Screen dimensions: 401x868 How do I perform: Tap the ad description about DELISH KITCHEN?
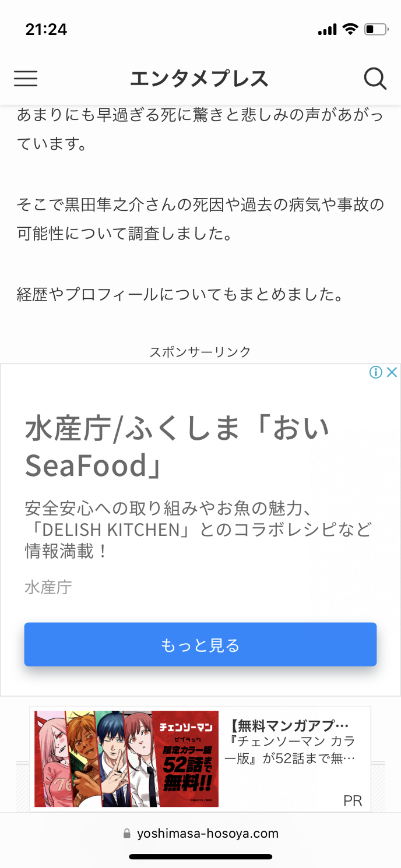[x=198, y=530]
